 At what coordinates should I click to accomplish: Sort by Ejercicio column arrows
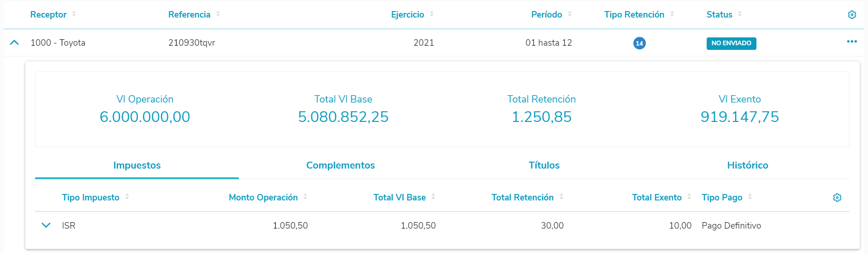point(432,14)
